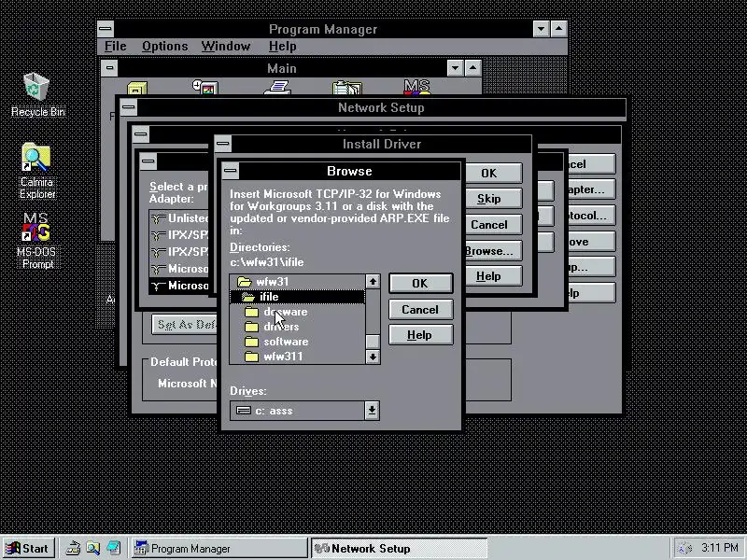Viewport: 747px width, 560px height.
Task: Click the File Manager cabinet icon in Main group
Action: click(137, 88)
